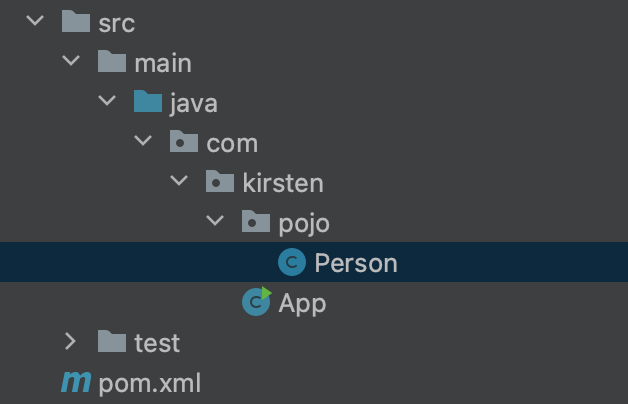Click the test folder icon
This screenshot has width=628, height=404.
(112, 342)
